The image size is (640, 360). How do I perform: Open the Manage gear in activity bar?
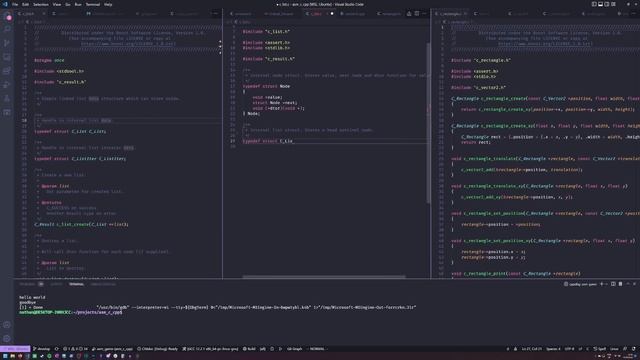7,338
